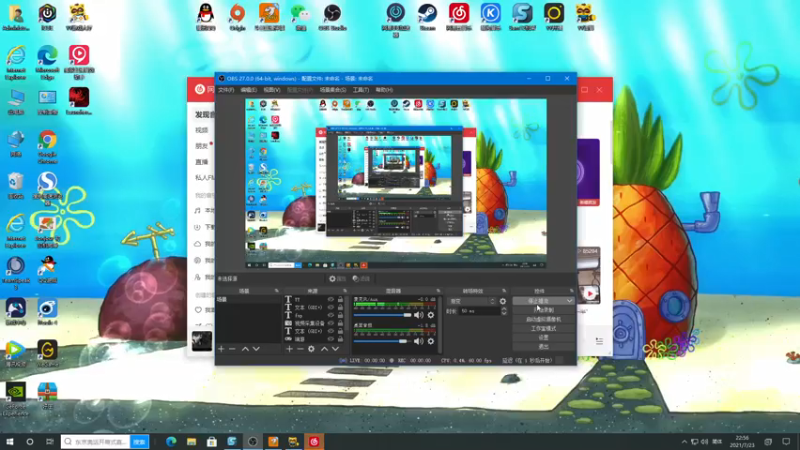Pop out the audio mixer dock
The image size is (800, 450).
coord(438,291)
